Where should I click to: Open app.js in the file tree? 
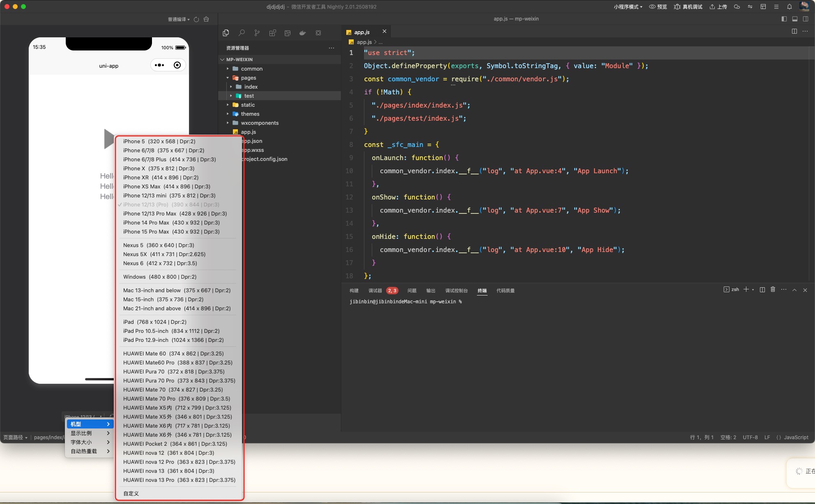(248, 132)
